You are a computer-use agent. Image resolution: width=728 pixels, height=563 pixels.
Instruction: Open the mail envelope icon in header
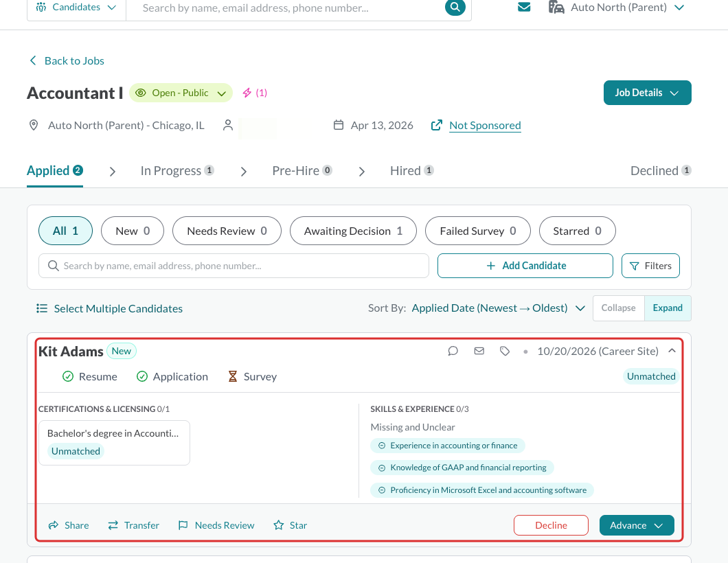click(x=524, y=7)
